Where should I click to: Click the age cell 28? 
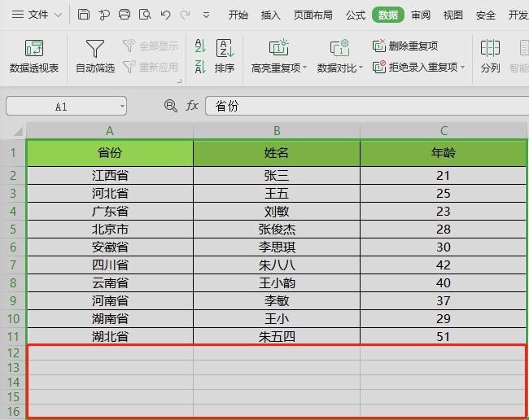tap(444, 229)
